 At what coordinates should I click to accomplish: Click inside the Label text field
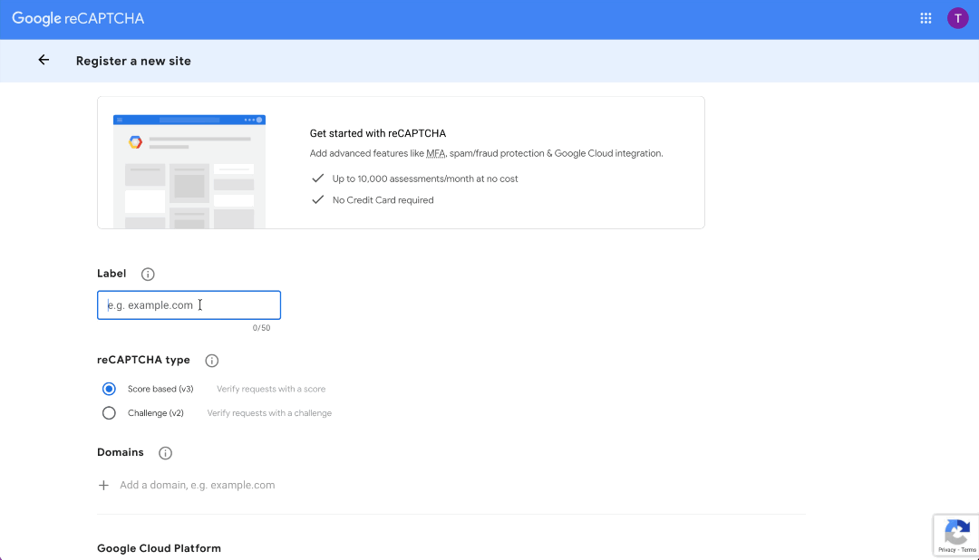point(189,304)
